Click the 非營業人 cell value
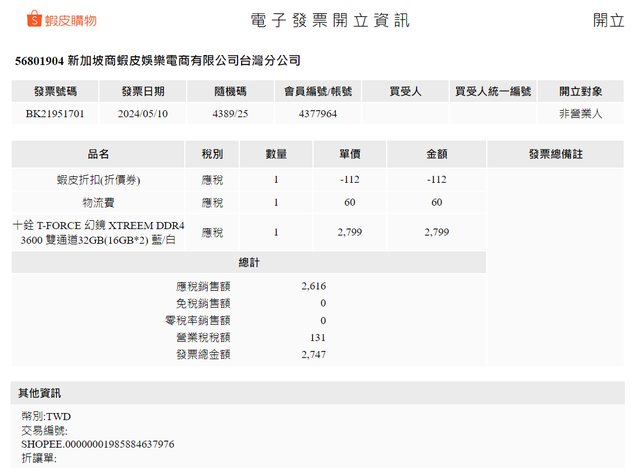 tap(581, 114)
